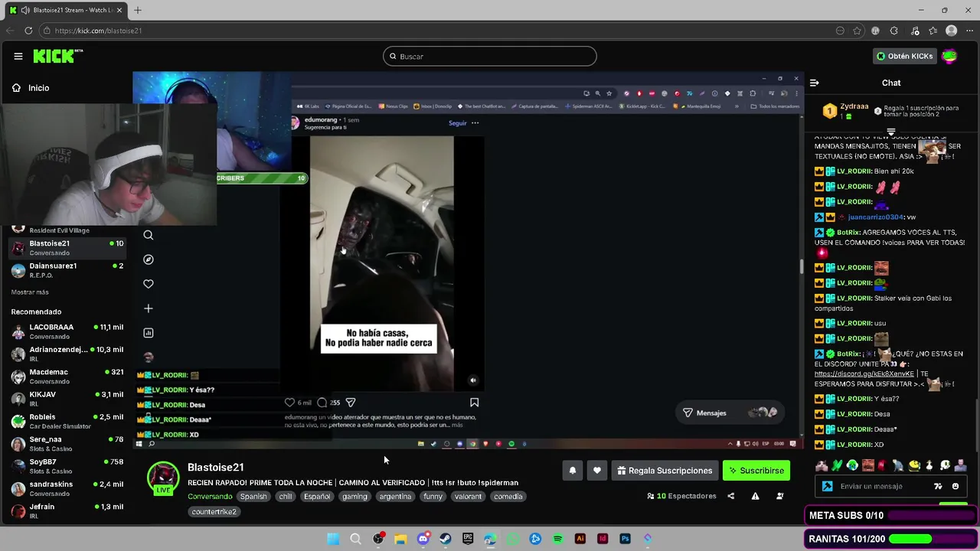
Task: Open Robleis recommended channel
Action: [x=67, y=421]
